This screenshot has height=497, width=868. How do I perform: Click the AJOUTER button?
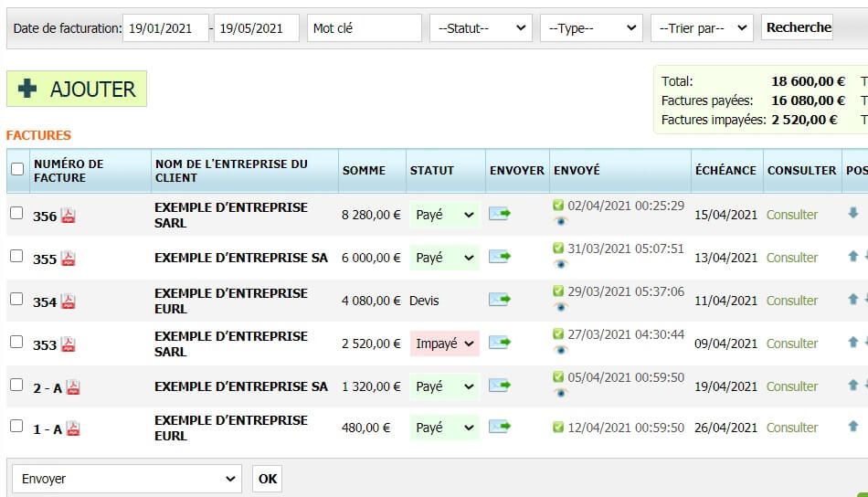(x=77, y=89)
